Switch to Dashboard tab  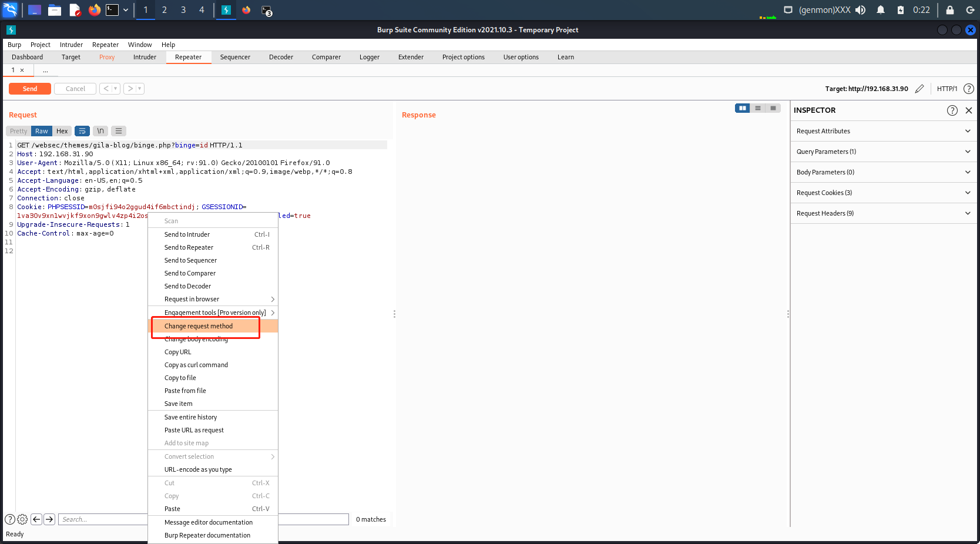27,57
